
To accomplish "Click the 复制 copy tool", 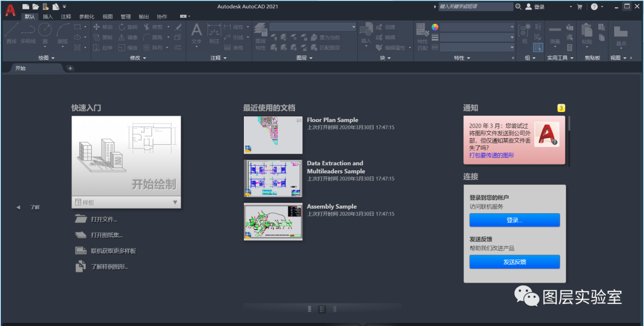I will click(103, 38).
